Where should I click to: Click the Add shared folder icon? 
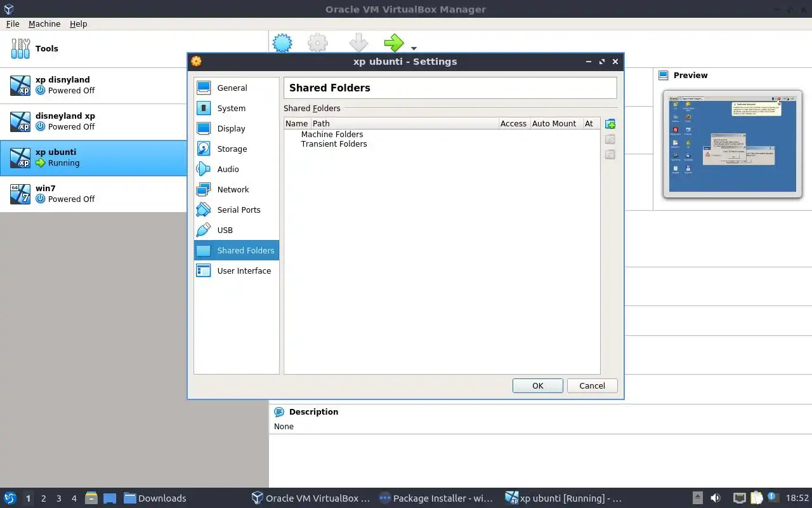[x=610, y=124]
